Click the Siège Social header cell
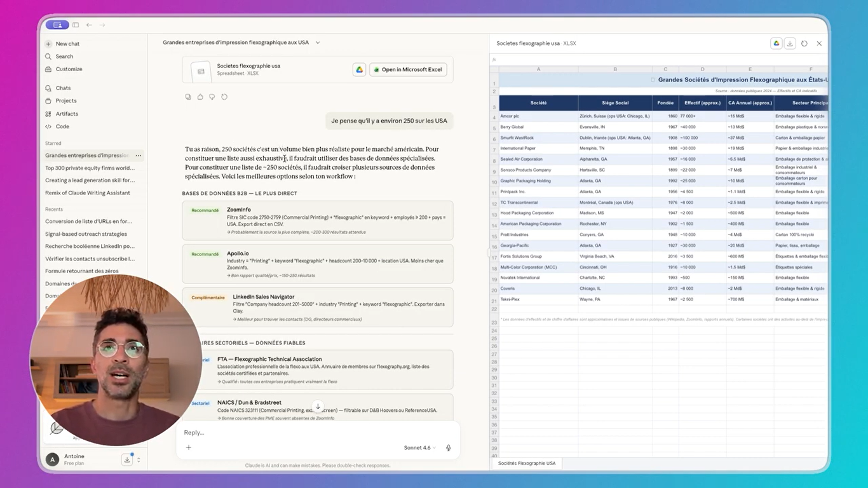 point(615,103)
